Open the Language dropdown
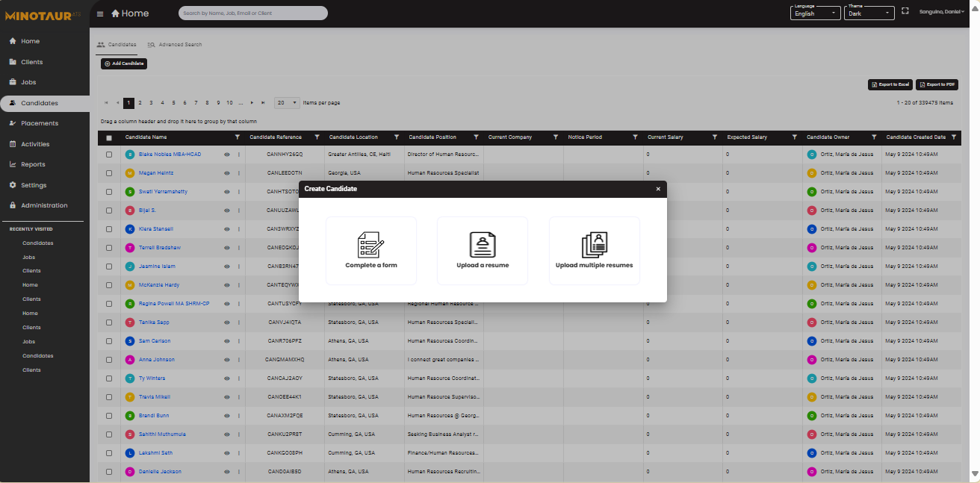 click(815, 15)
